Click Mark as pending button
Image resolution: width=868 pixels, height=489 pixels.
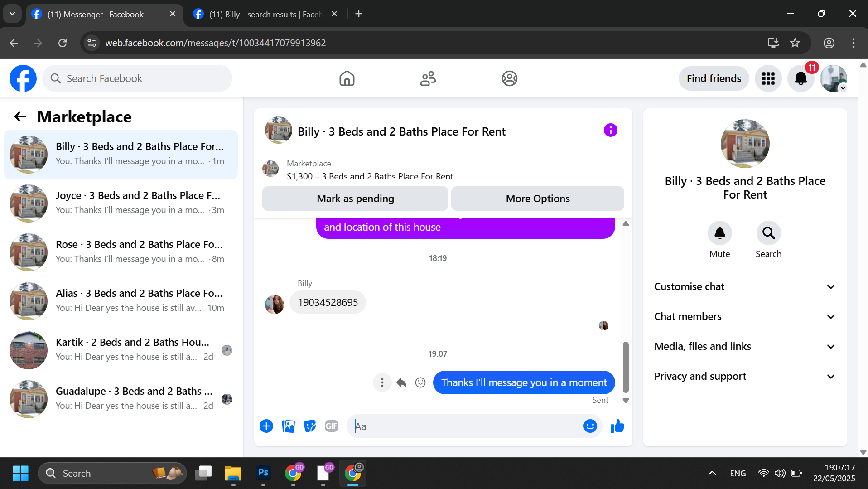point(355,199)
